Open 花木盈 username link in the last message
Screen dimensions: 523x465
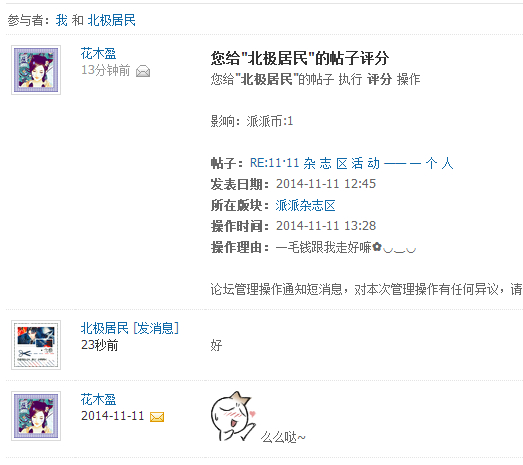pyautogui.click(x=98, y=399)
